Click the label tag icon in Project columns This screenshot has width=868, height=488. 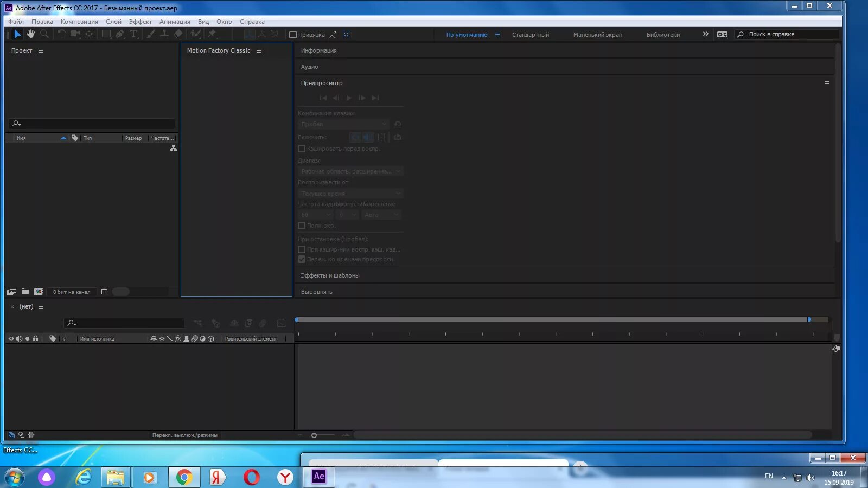pyautogui.click(x=75, y=138)
